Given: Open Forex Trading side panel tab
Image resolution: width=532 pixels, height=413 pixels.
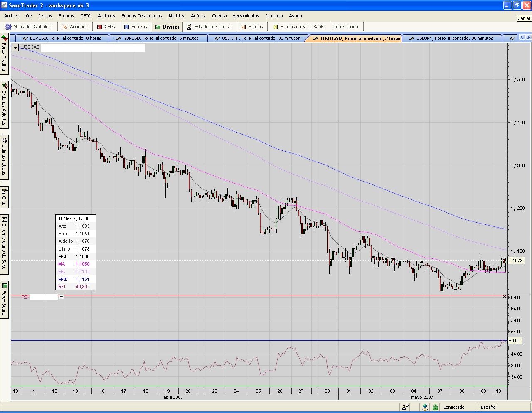Looking at the screenshot, I should tap(4, 55).
